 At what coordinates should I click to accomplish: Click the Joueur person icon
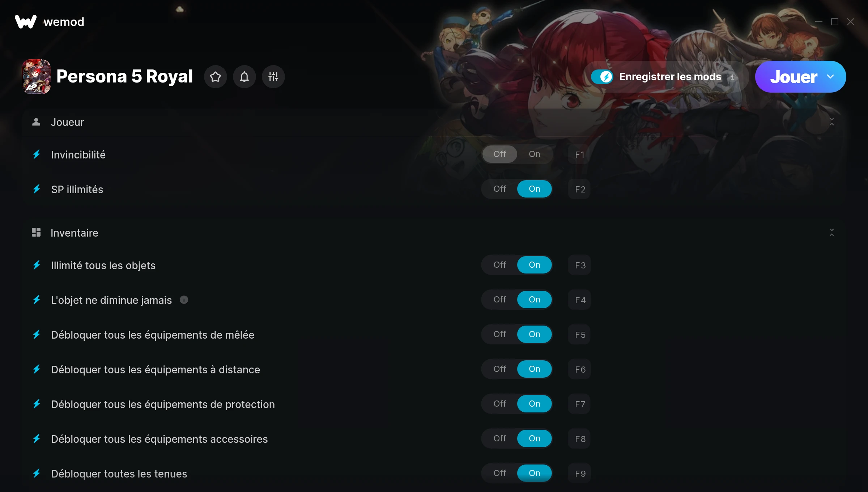click(36, 122)
